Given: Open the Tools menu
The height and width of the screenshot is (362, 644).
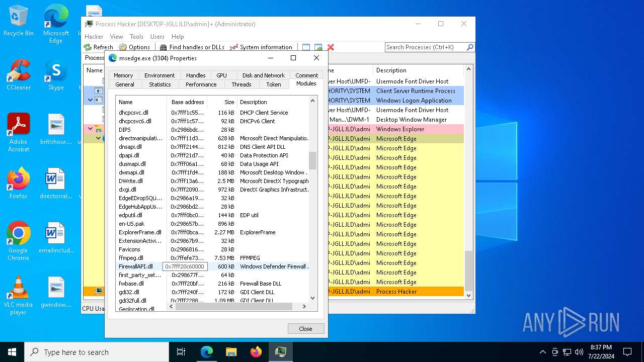Looking at the screenshot, I should coord(136,37).
